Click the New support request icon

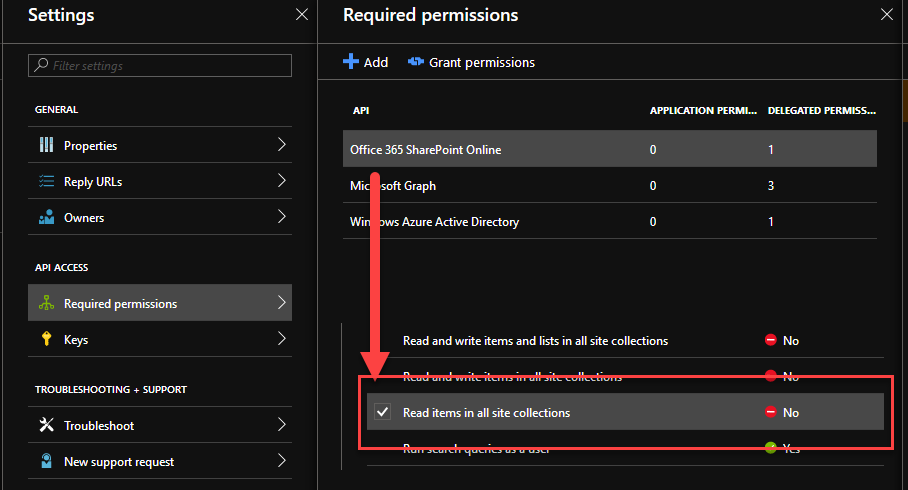pyautogui.click(x=46, y=462)
